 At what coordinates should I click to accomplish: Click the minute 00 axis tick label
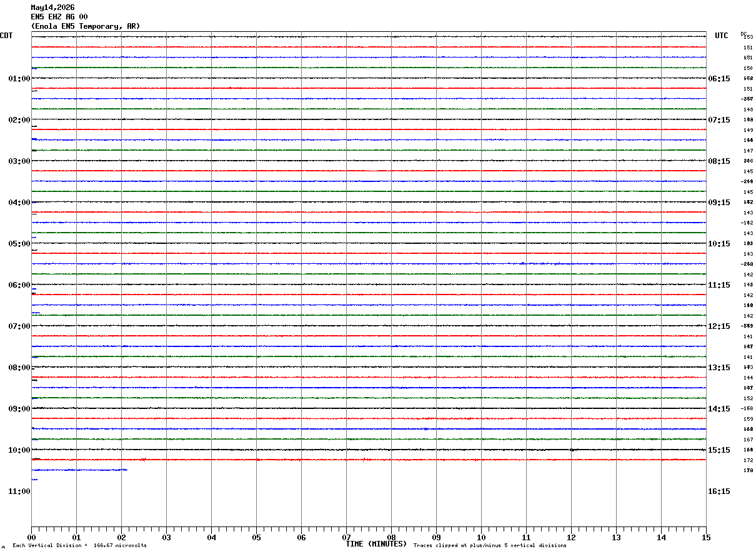coord(32,537)
